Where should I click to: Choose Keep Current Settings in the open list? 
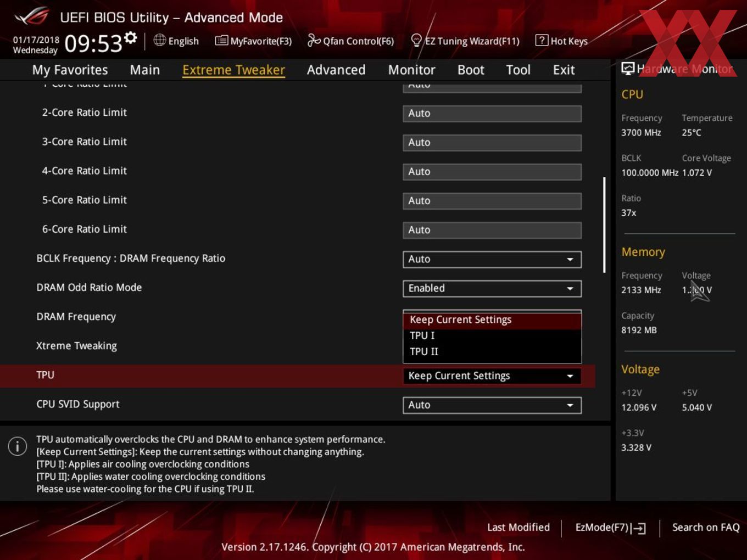[492, 320]
